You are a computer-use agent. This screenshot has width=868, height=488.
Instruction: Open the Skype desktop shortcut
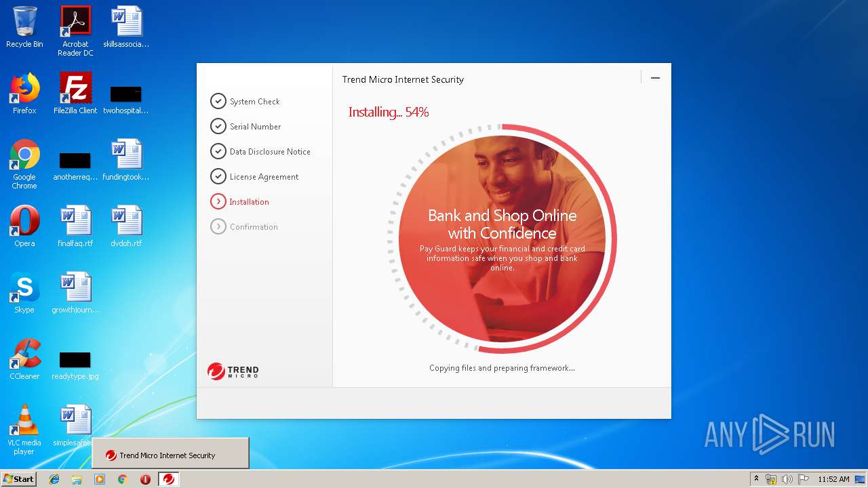tap(24, 293)
